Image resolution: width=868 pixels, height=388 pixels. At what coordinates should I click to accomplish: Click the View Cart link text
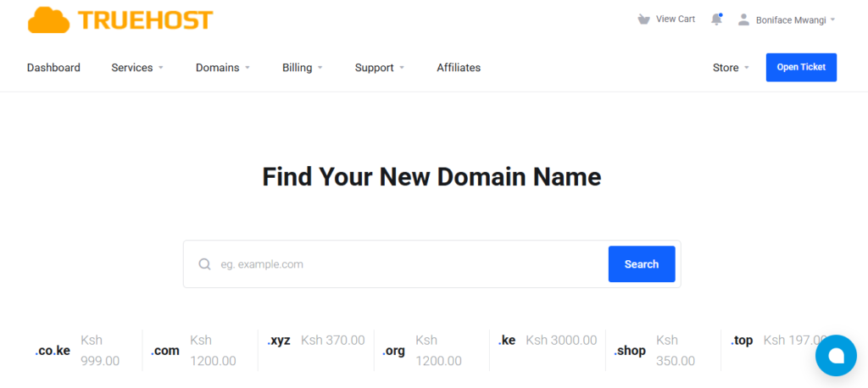point(676,19)
